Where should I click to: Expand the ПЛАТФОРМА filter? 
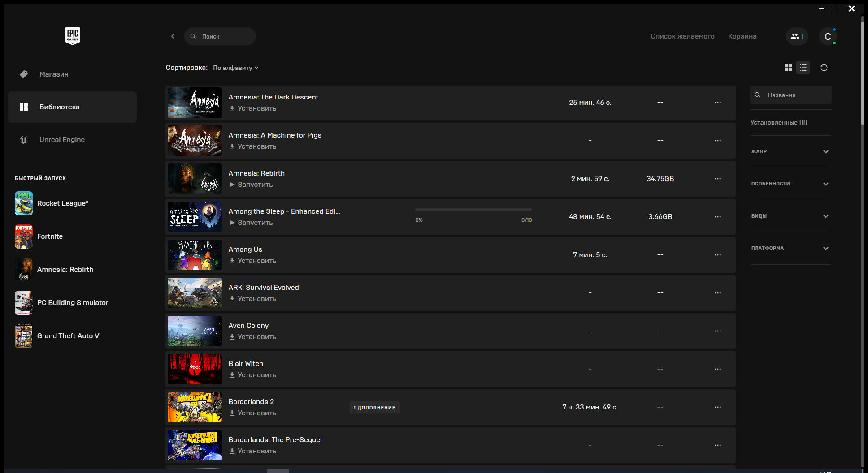[x=790, y=249]
